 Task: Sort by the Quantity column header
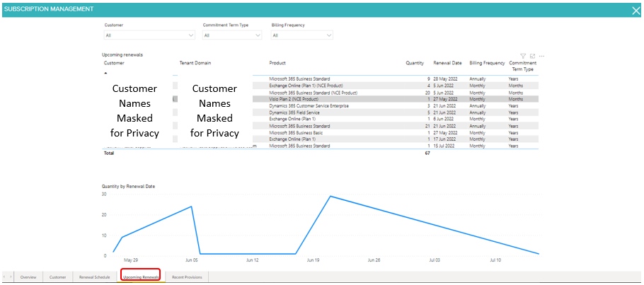point(415,63)
